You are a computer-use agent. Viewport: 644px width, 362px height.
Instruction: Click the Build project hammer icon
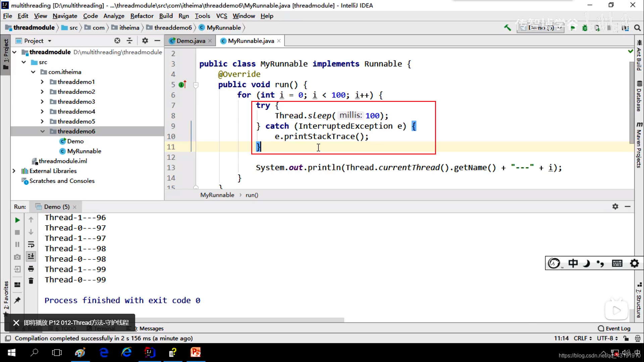[x=507, y=28]
